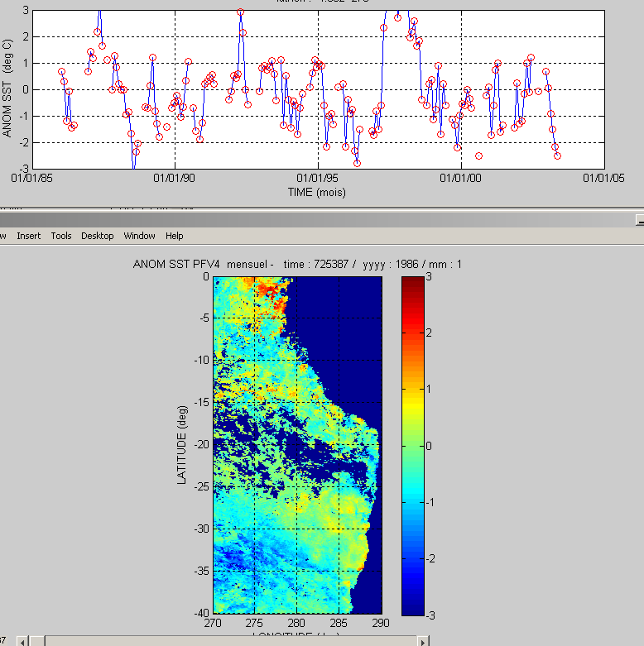
Task: Open the Desktop menu
Action: pyautogui.click(x=98, y=236)
